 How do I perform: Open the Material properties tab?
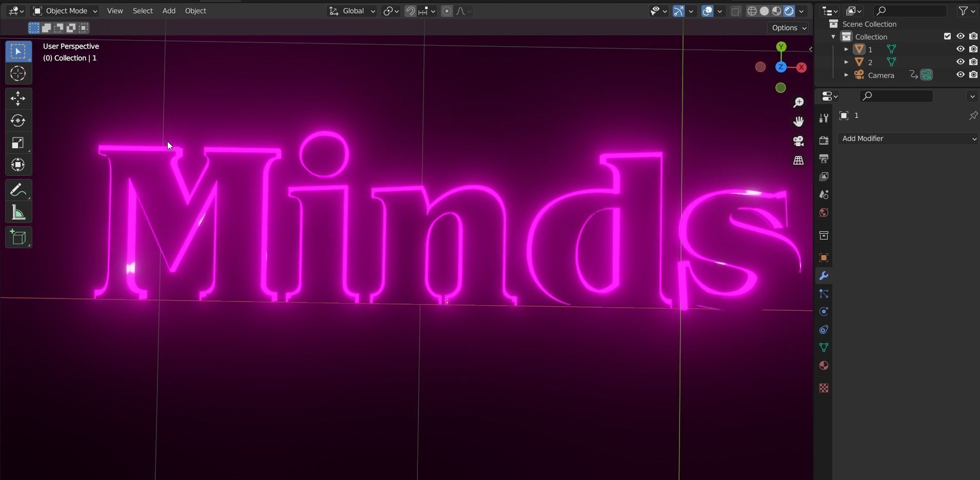pos(824,366)
